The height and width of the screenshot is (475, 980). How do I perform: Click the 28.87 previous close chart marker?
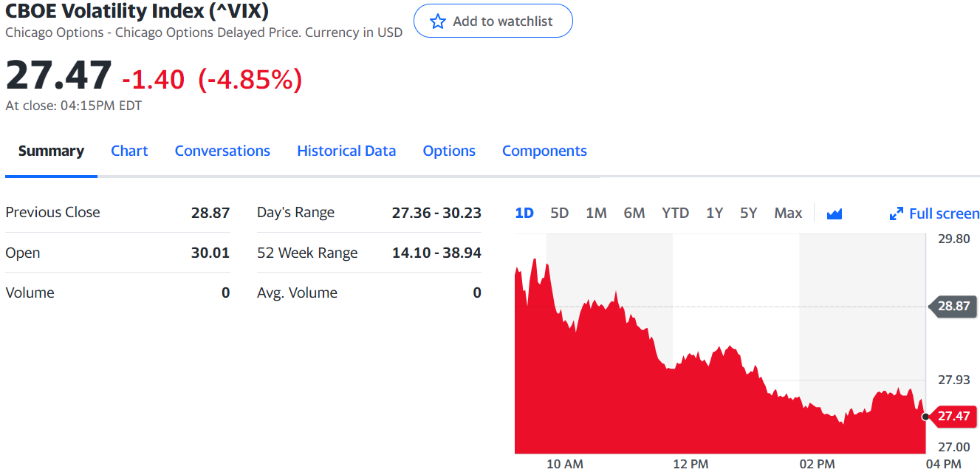(x=953, y=306)
